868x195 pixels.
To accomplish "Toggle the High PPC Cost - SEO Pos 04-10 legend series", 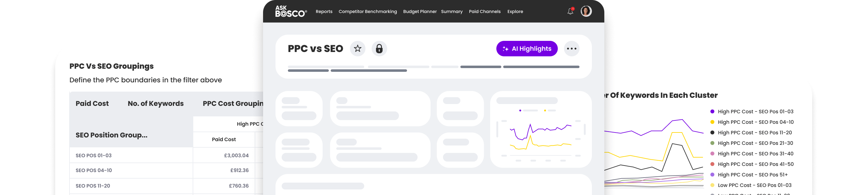I will click(x=755, y=122).
